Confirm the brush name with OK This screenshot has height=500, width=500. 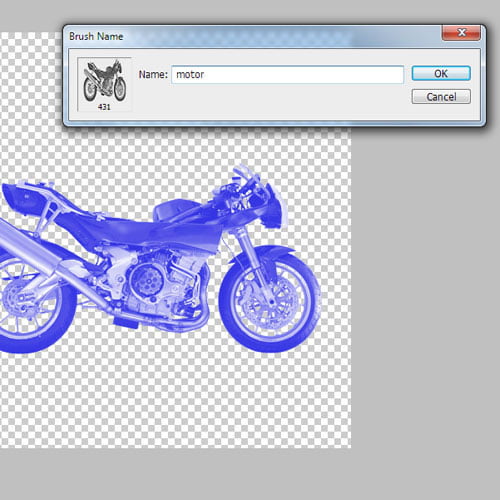coord(441,73)
